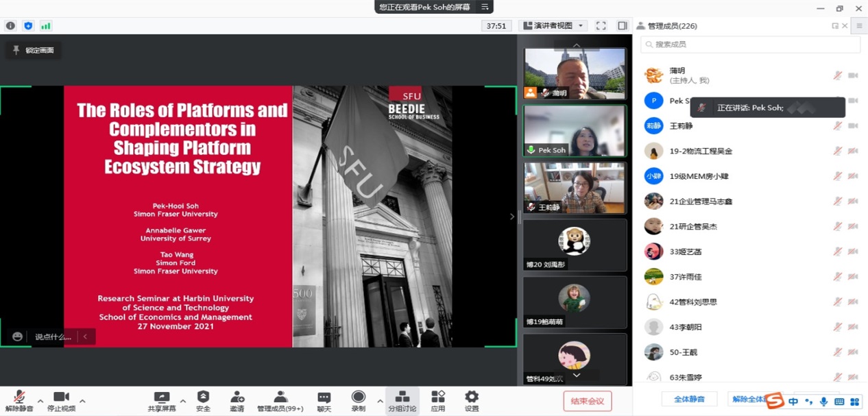This screenshot has width=868, height=416.
Task: Expand audio options arrow beside 解除静音
Action: tap(40, 401)
